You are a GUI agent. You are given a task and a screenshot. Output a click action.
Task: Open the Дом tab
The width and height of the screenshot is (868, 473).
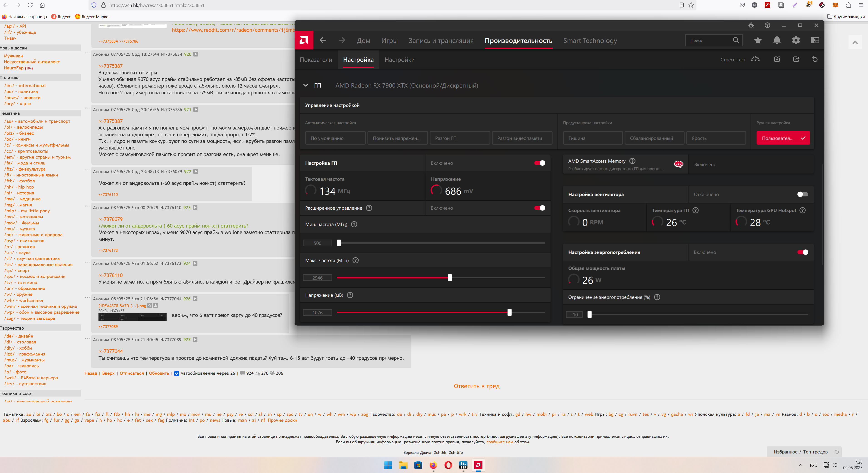click(x=364, y=40)
